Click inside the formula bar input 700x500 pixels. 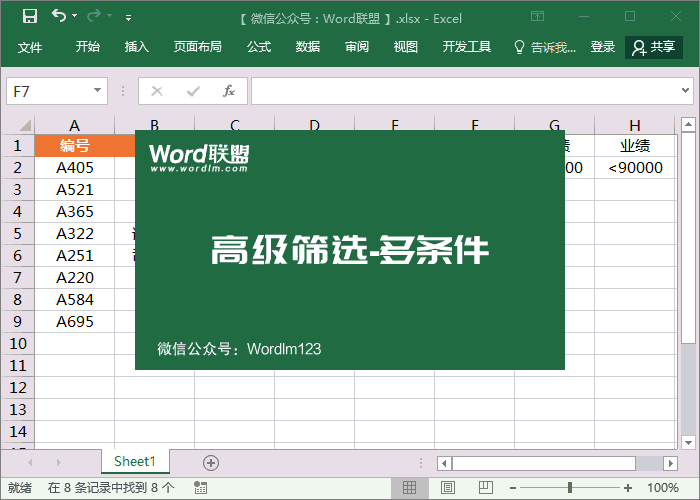pos(470,91)
